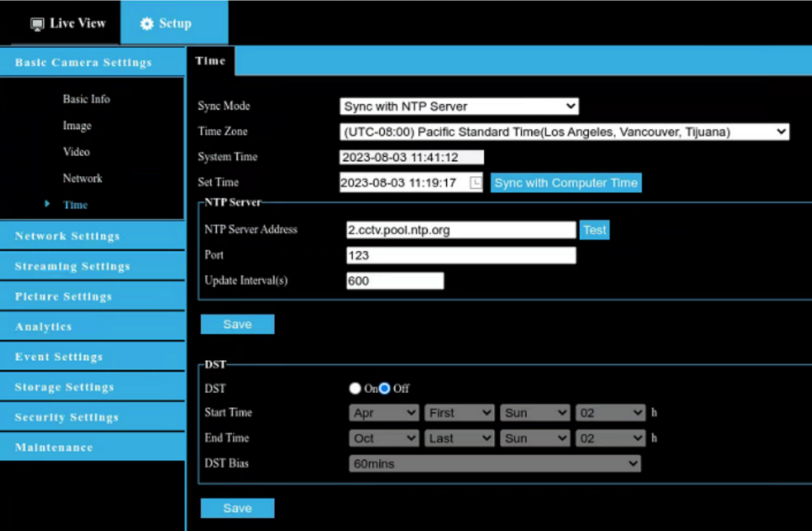The image size is (812, 531).
Task: Open the DST Bias dropdown showing 60mins
Action: [x=495, y=463]
